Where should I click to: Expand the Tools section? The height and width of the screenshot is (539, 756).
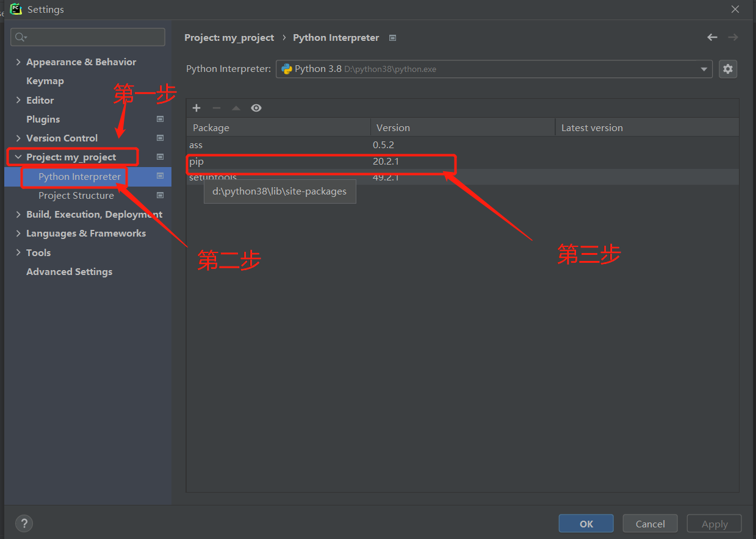pos(18,252)
